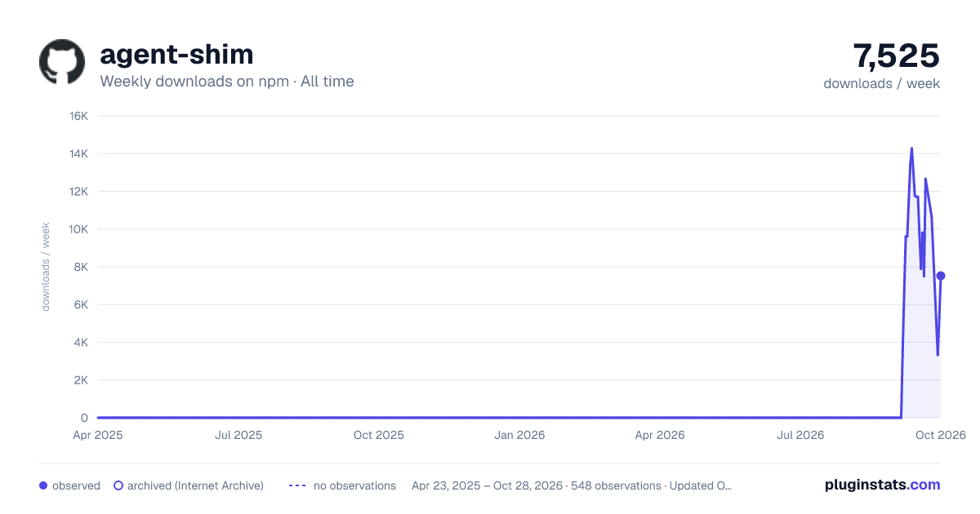Click the Oct 2026 x-axis label

[941, 435]
